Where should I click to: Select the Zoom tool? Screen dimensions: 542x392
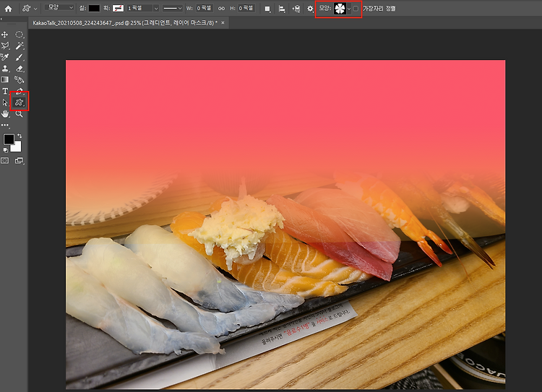[x=19, y=114]
